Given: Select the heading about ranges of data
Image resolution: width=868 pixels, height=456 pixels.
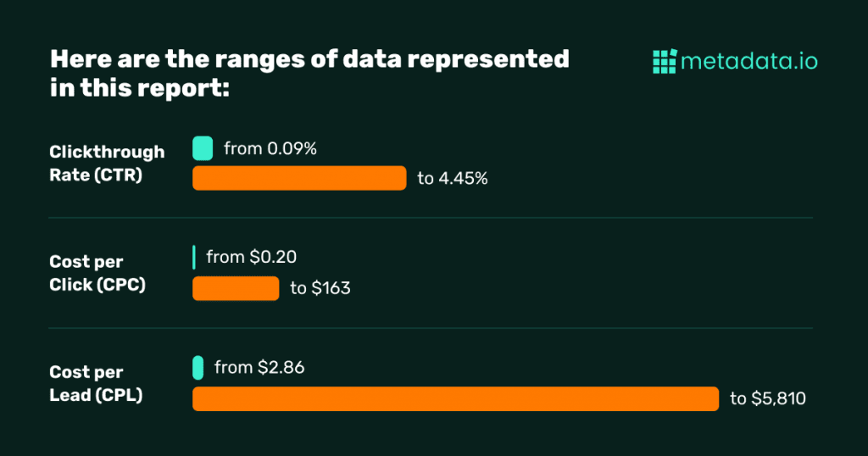Looking at the screenshot, I should (x=309, y=73).
